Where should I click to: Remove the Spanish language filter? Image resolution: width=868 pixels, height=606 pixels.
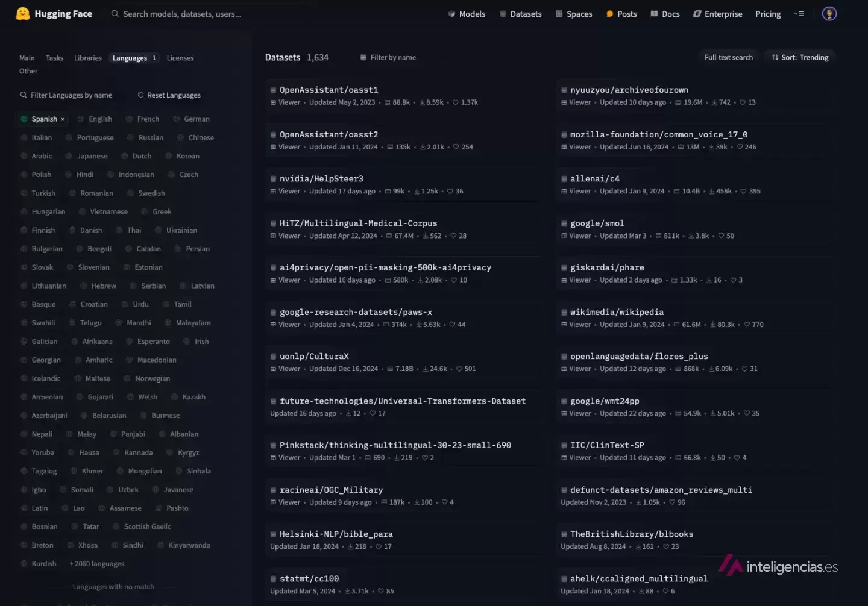[63, 119]
